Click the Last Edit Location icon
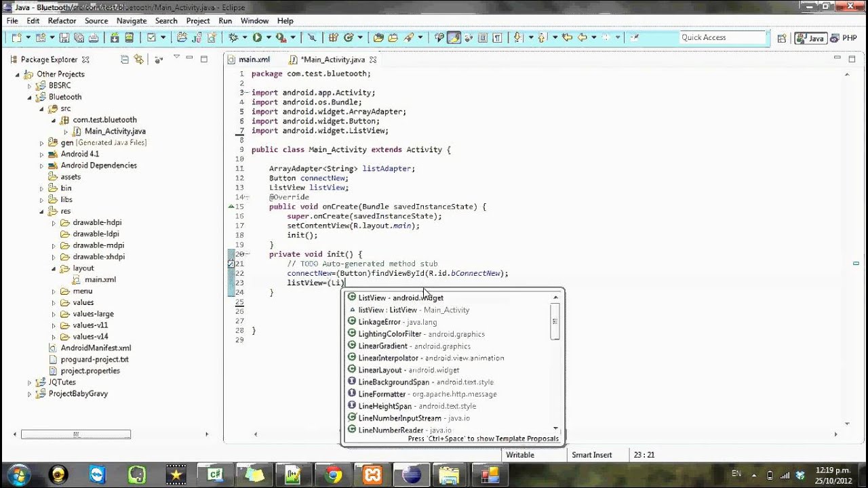Image resolution: width=868 pixels, height=488 pixels. [567, 38]
